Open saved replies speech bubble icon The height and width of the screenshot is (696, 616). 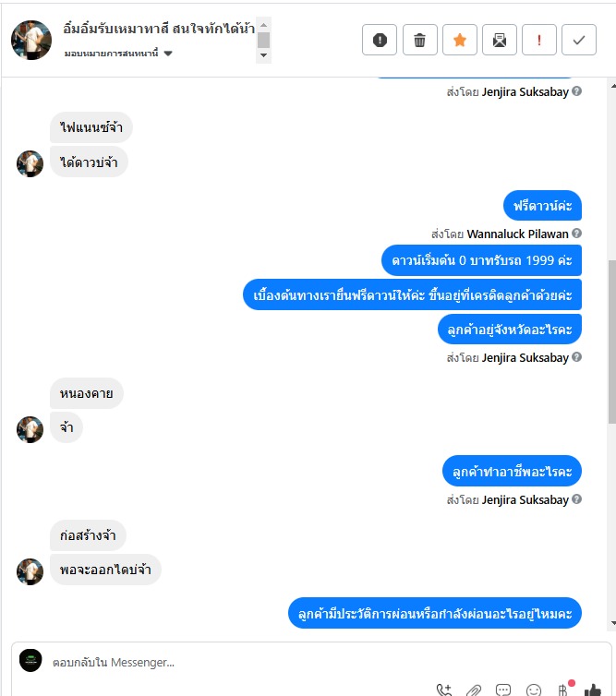pos(503,690)
